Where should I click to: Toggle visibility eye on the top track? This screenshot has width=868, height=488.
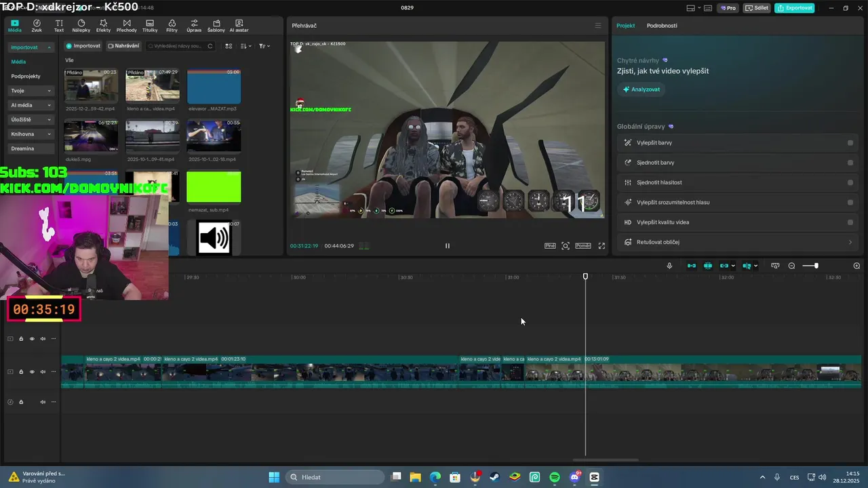[32, 339]
